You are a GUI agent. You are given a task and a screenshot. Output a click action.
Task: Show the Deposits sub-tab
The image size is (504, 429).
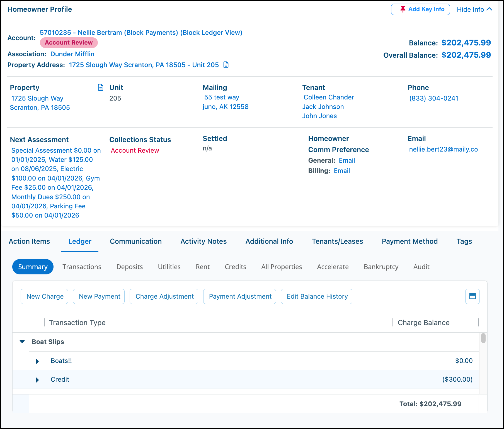pyautogui.click(x=130, y=267)
